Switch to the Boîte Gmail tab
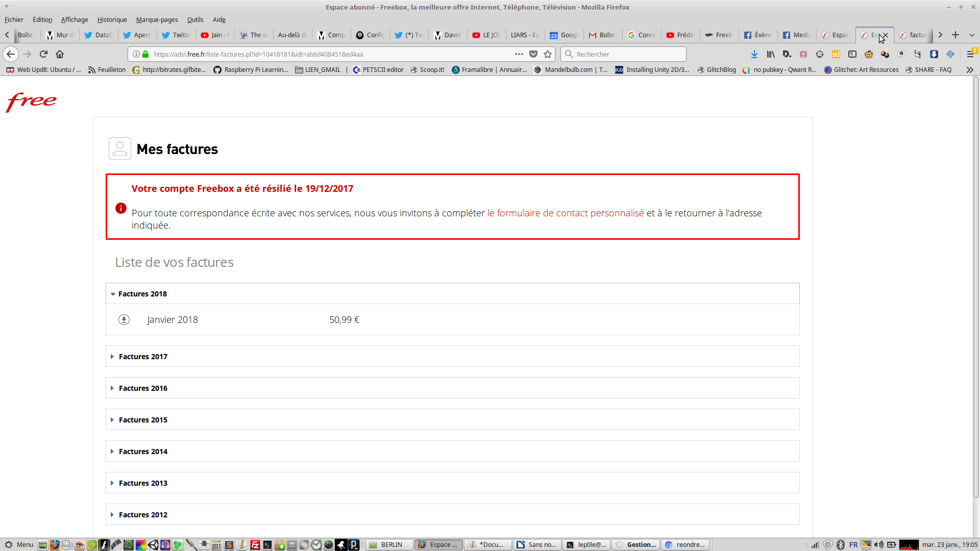The image size is (980, 551). (x=603, y=35)
